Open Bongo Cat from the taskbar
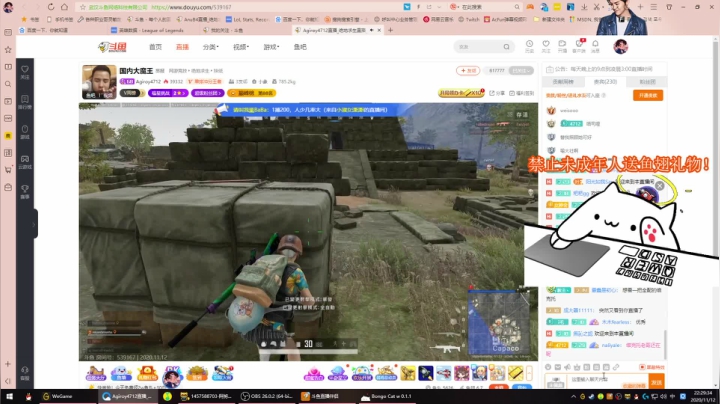 pos(387,396)
